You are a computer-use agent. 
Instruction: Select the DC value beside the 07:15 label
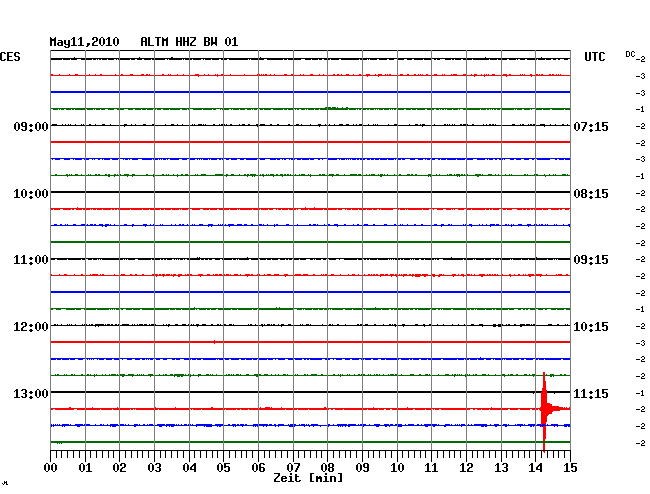pos(640,126)
